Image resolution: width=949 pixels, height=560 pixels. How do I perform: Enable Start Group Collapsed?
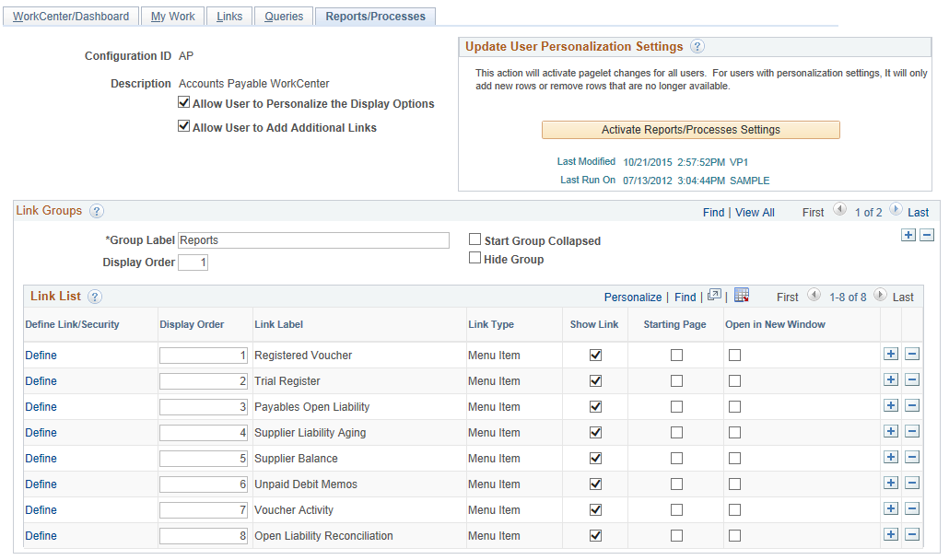pos(474,239)
